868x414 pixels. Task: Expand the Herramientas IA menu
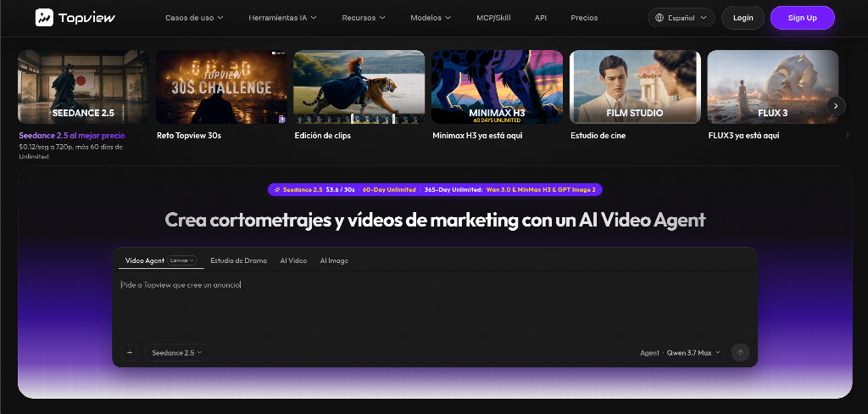(x=282, y=18)
